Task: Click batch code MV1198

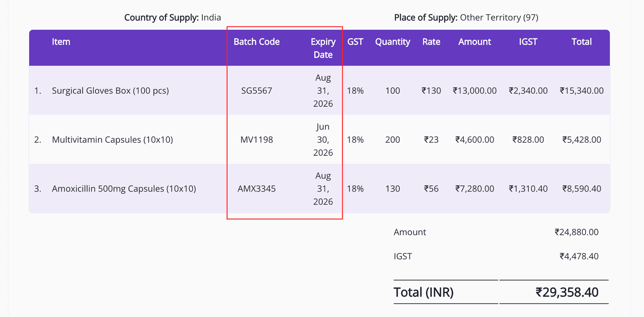Action: tap(257, 140)
